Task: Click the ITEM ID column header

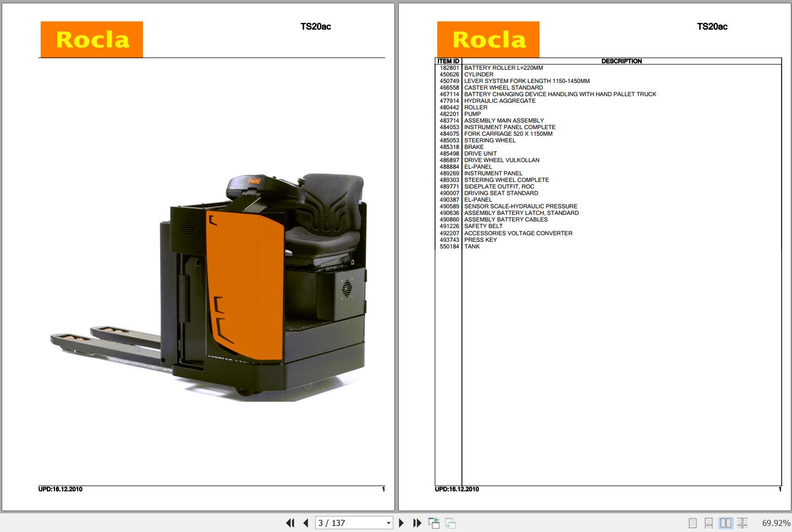Action: 448,60
